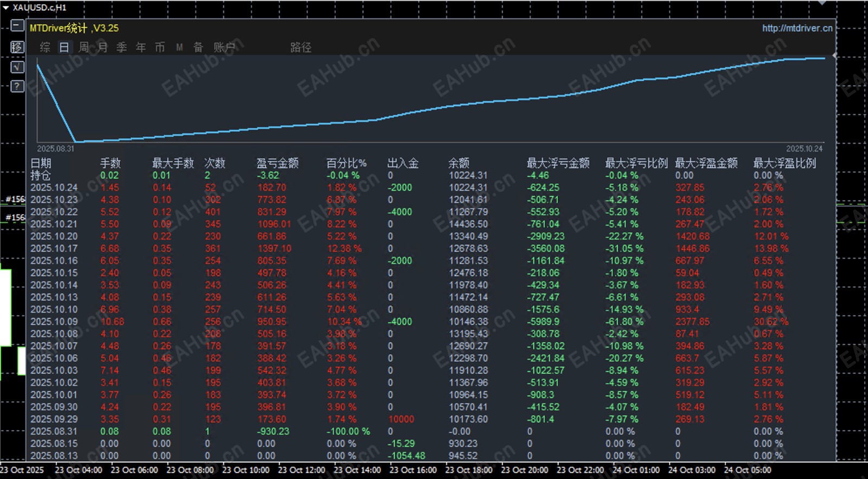The width and height of the screenshot is (868, 479).
Task: Select the 2025.08.13 date cell
Action: (54, 456)
